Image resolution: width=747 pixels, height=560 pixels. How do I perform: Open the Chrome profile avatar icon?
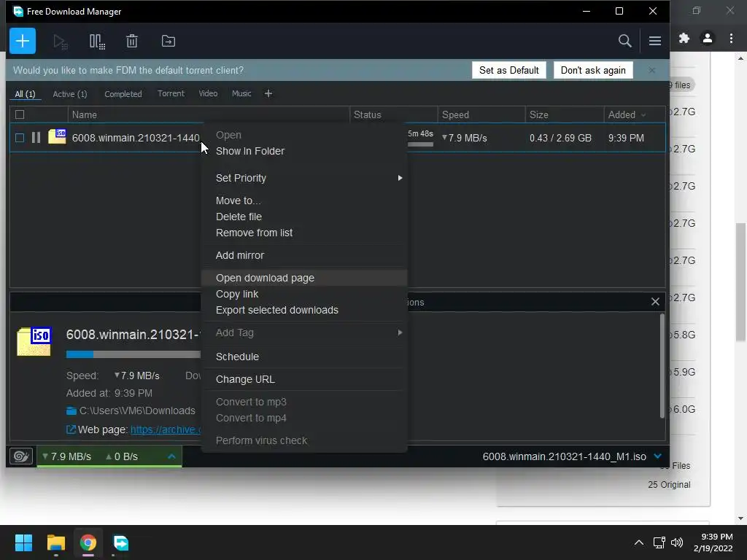(x=708, y=38)
